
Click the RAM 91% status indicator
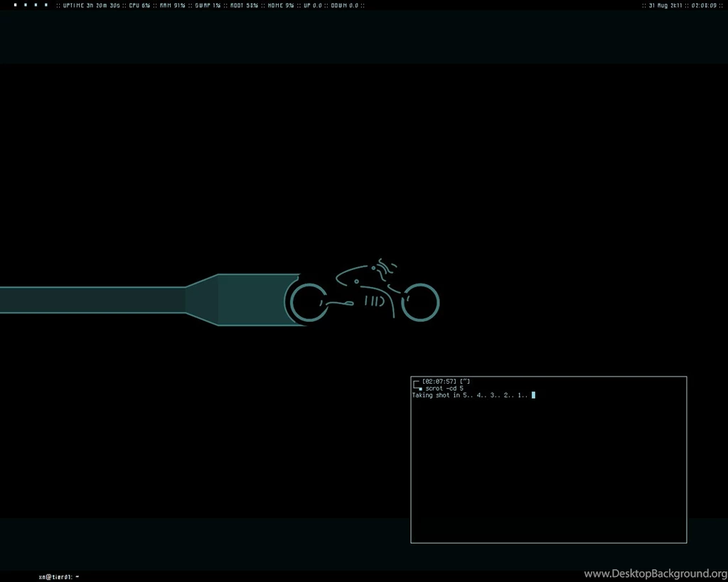tap(173, 5)
